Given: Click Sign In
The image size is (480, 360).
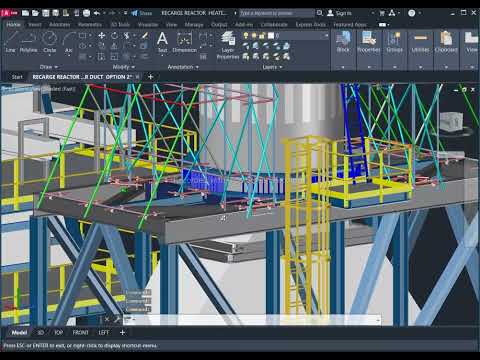Looking at the screenshot, I should pos(339,13).
